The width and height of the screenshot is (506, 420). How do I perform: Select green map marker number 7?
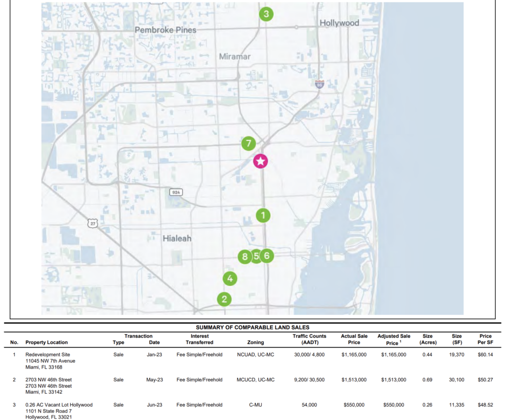[x=249, y=144]
